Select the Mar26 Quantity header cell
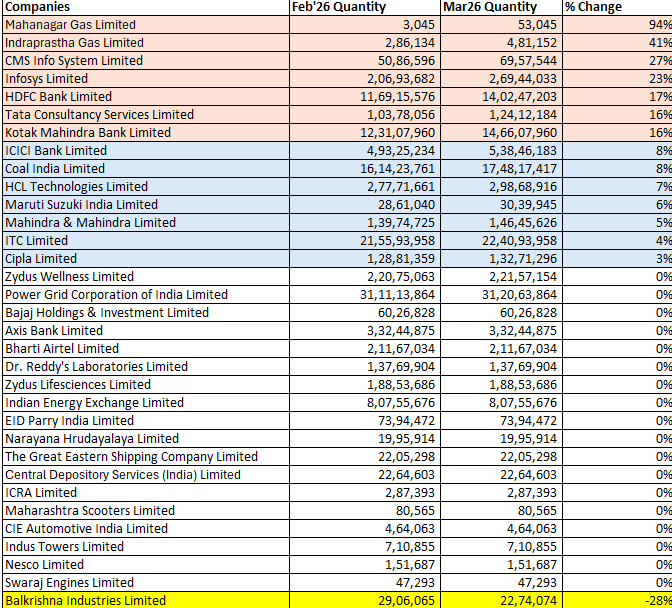Screen dimensions: 672x608 coord(501,7)
